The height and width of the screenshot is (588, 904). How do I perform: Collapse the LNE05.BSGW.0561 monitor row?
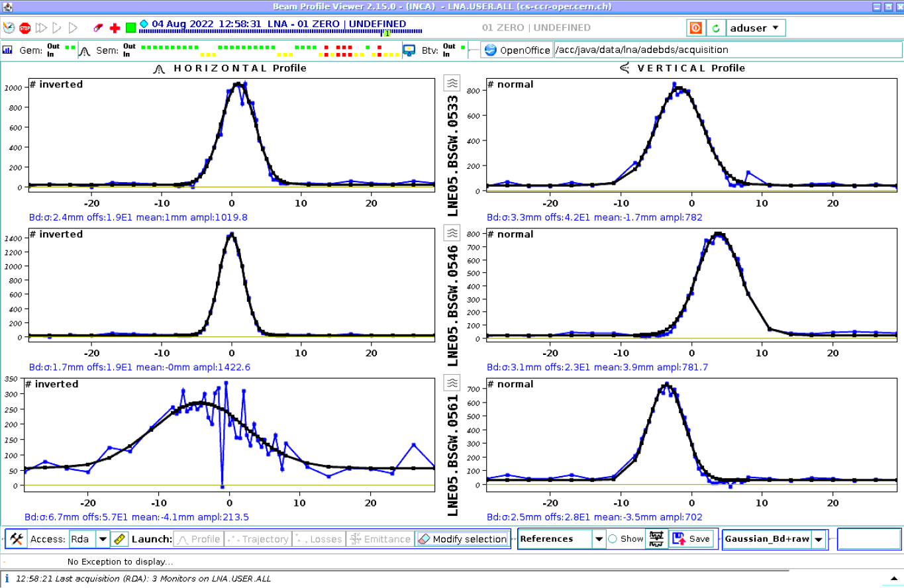point(452,383)
